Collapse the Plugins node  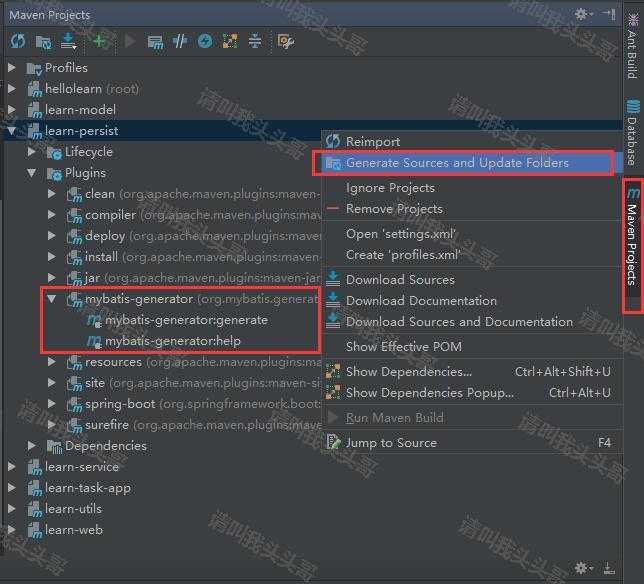(x=32, y=173)
